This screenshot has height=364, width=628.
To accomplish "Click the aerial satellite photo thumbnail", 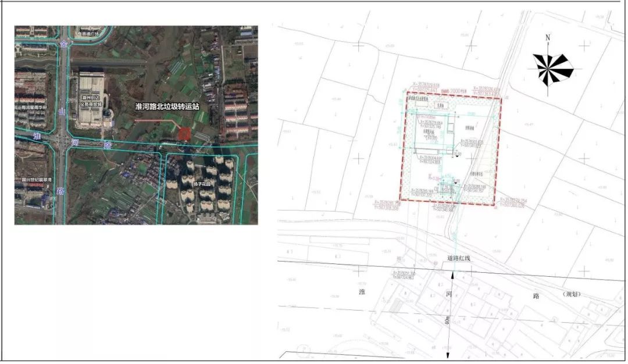I will tap(136, 126).
